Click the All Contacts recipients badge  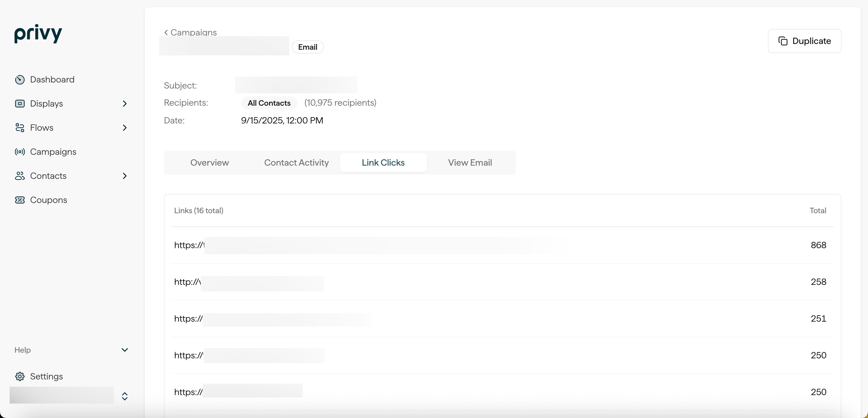tap(269, 103)
